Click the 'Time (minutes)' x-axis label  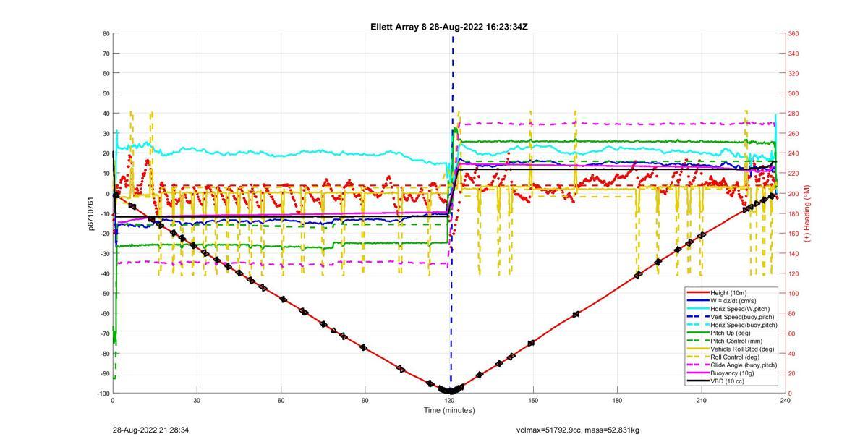click(x=449, y=410)
